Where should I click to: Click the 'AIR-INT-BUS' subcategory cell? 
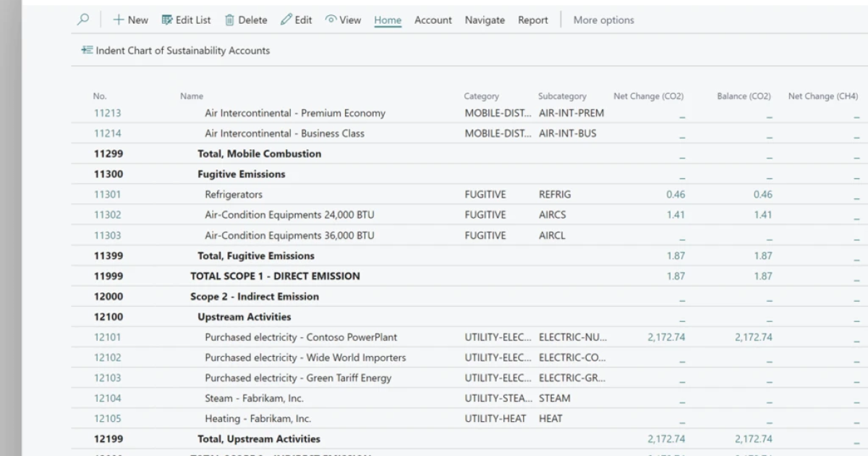pos(568,133)
